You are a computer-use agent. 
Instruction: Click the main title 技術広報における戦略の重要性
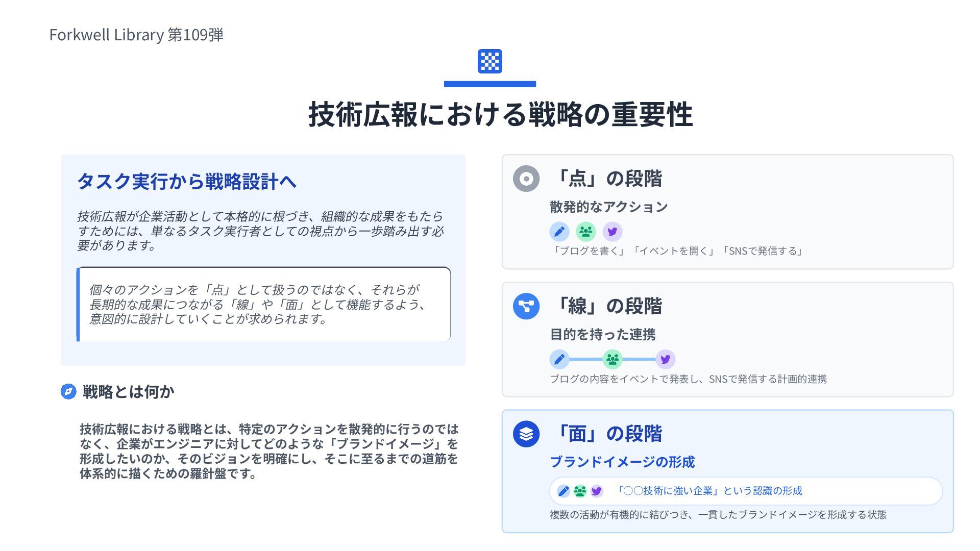(500, 114)
